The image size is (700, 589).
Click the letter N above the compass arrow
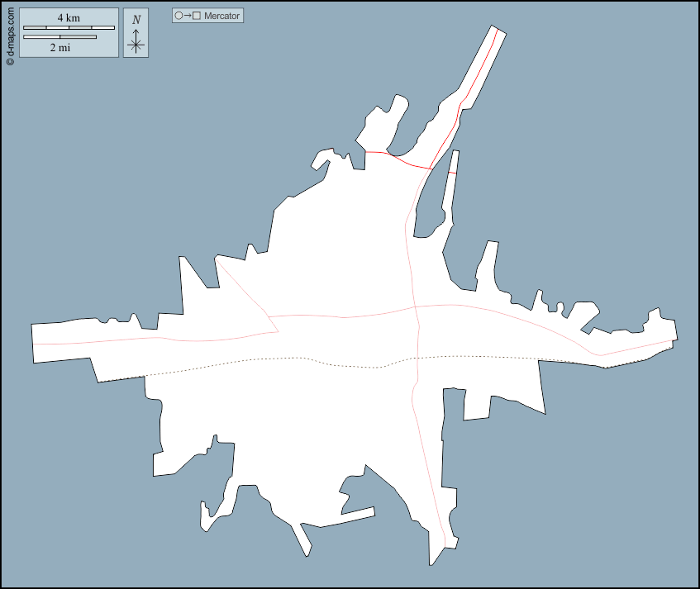pos(136,20)
